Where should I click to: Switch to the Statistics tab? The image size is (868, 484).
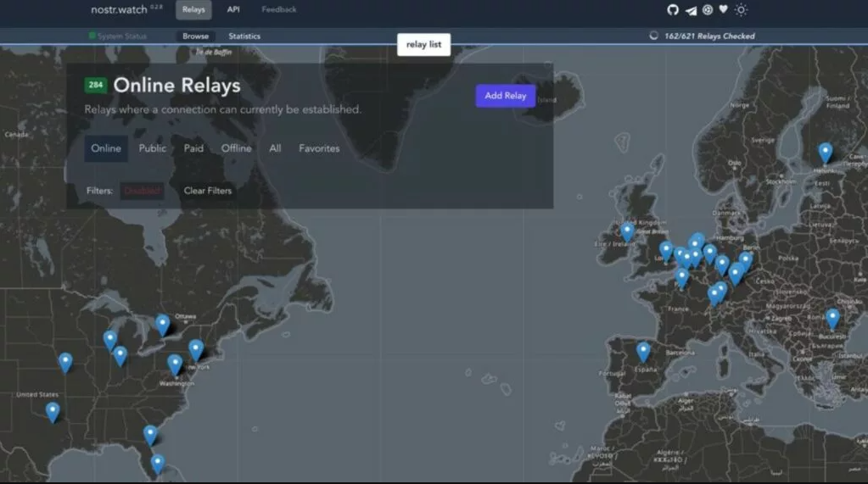[244, 36]
